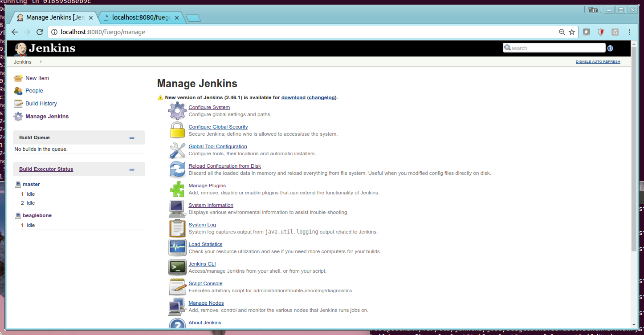
Task: Open the Manage Nodes link
Action: pyautogui.click(x=206, y=303)
